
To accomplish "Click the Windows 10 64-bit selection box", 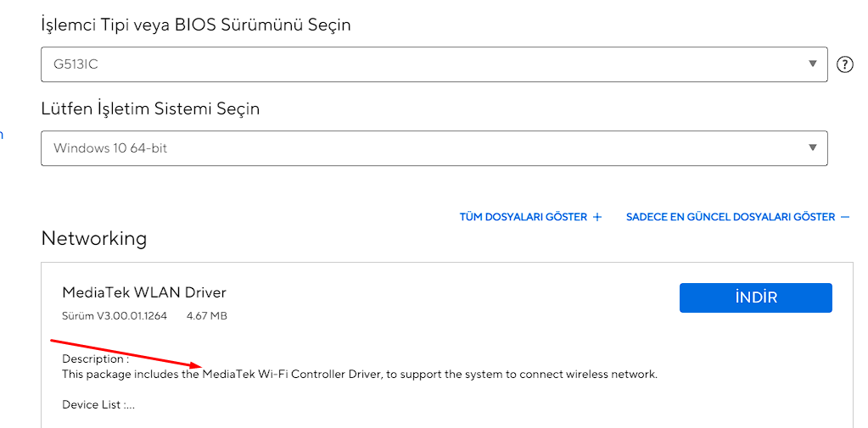I will tap(424, 148).
